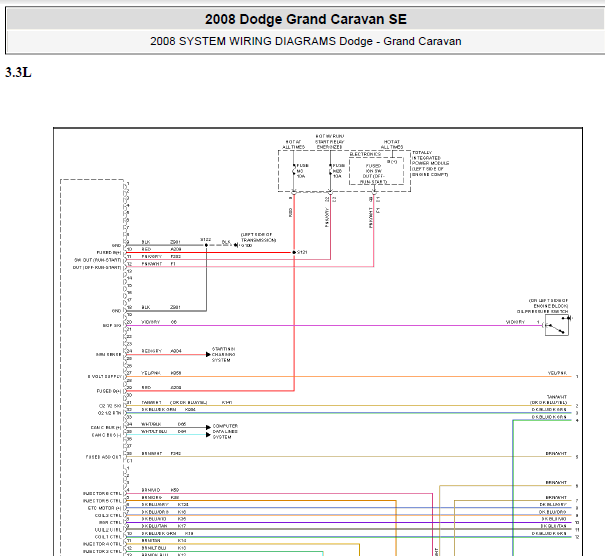
Task: Click the S121 splice dot
Action: tap(294, 252)
